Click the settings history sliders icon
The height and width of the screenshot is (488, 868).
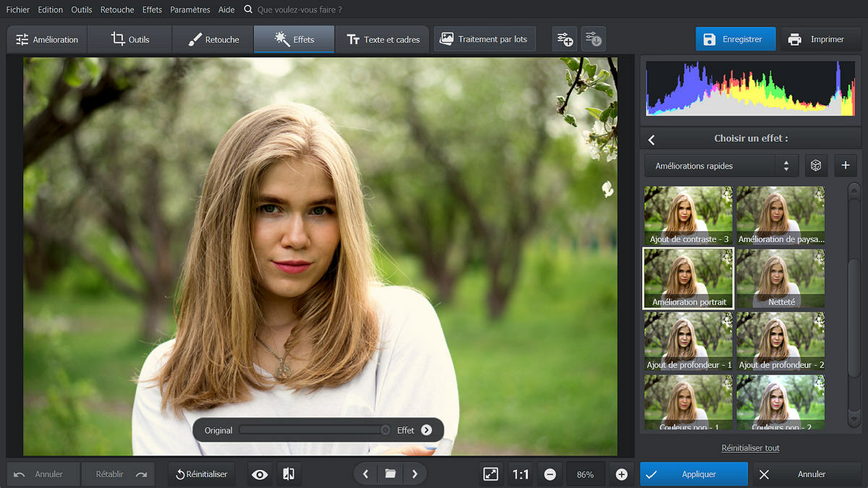point(593,39)
